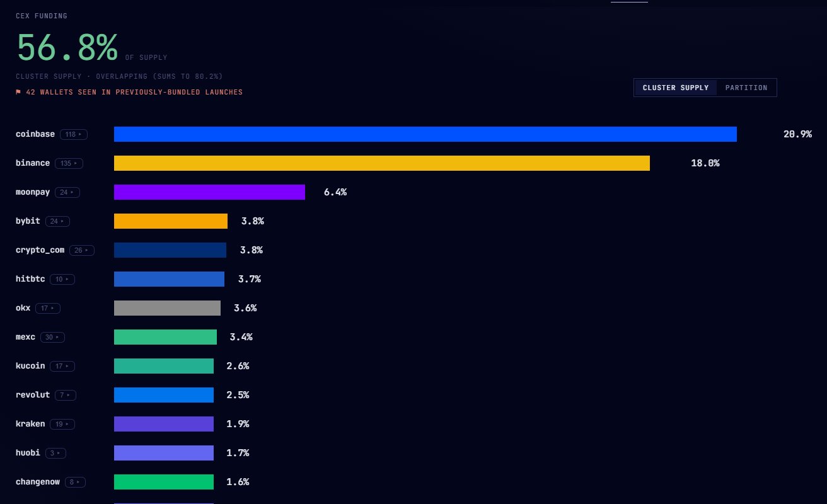
Task: Click the binance 18.0% value
Action: point(705,163)
